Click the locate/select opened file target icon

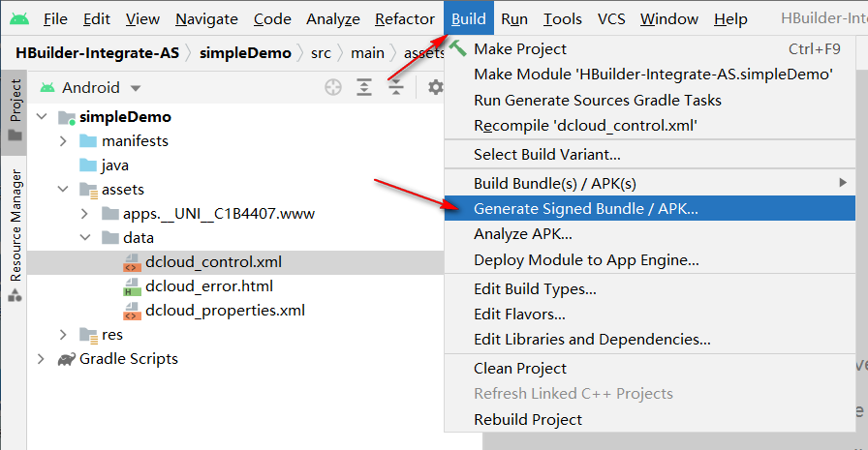333,87
